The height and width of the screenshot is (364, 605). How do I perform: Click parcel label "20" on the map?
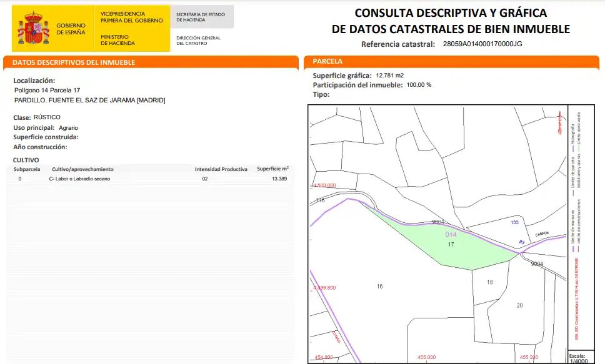(520, 305)
